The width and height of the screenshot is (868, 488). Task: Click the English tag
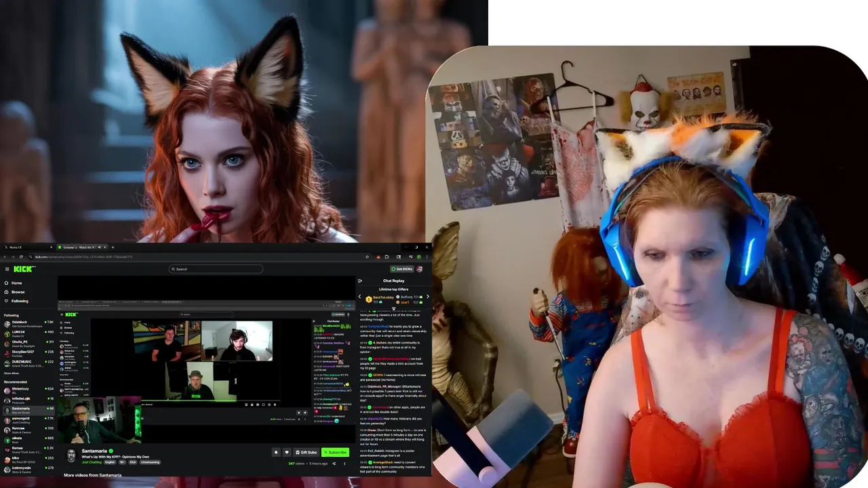(110, 462)
